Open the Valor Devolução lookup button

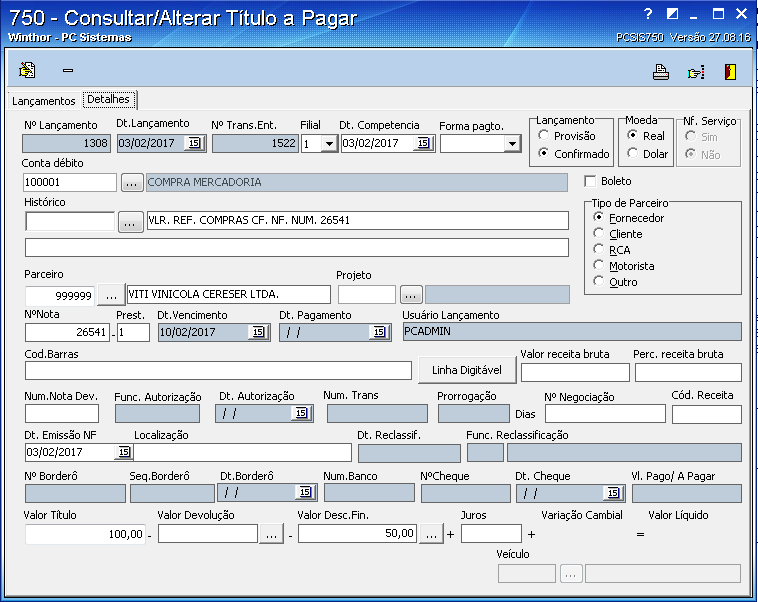click(x=271, y=534)
